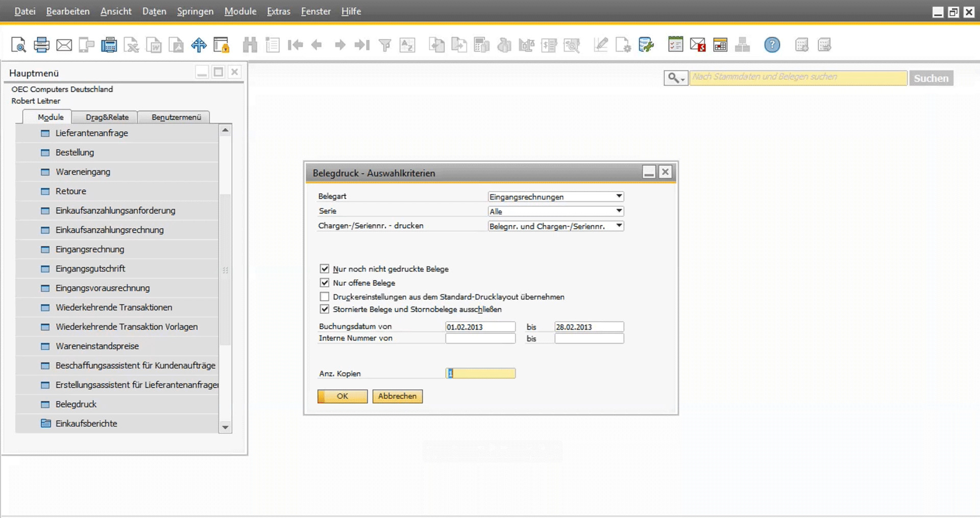The image size is (980, 518).
Task: Open Belegdruck in the main menu
Action: [117, 404]
